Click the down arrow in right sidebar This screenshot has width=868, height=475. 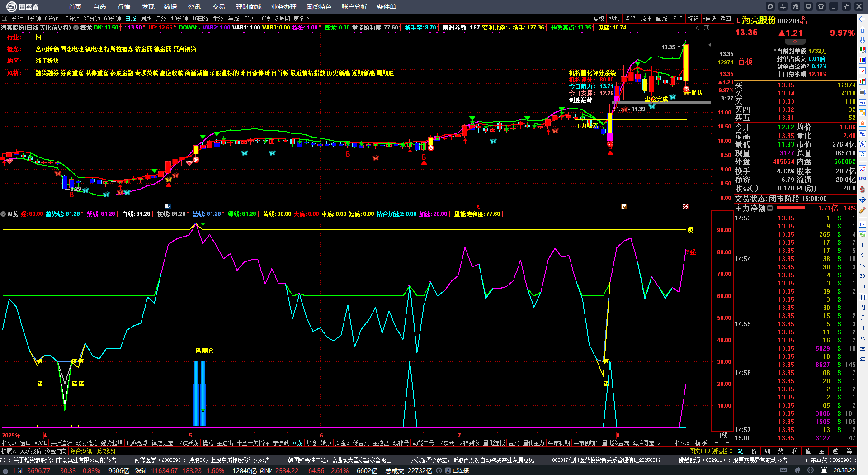pos(863,39)
